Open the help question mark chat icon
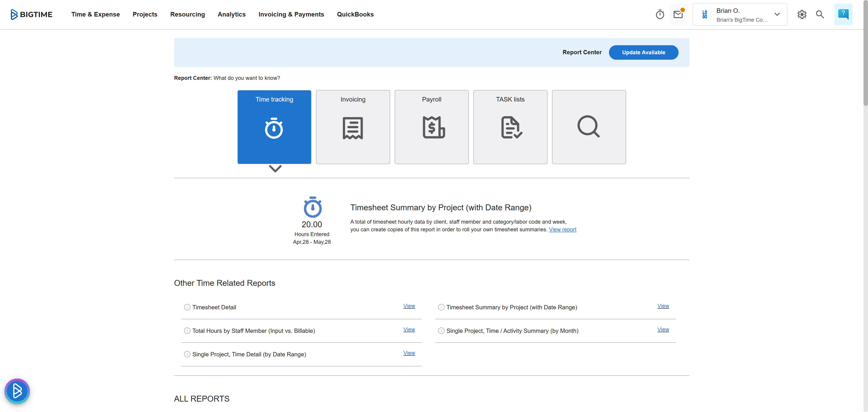Image resolution: width=868 pixels, height=412 pixels. (843, 14)
